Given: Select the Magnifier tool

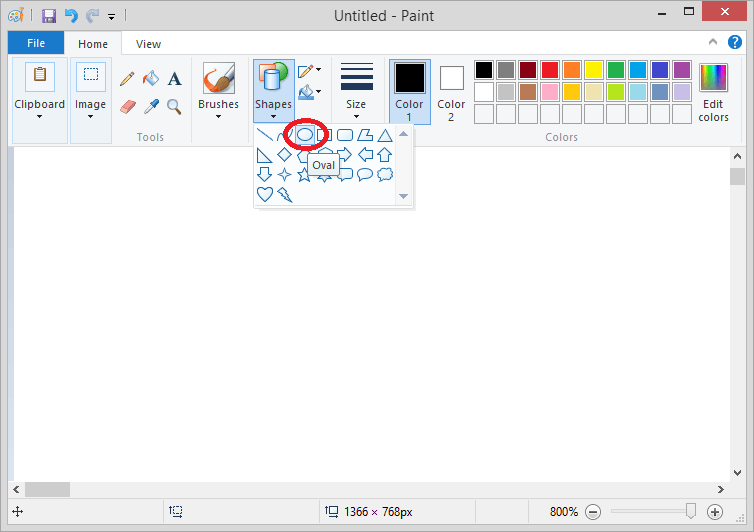Looking at the screenshot, I should click(x=174, y=106).
